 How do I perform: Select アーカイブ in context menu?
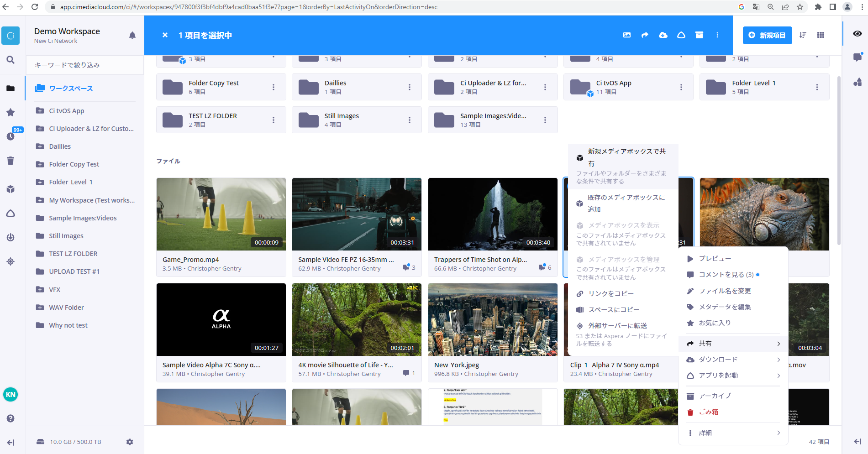[733, 396]
